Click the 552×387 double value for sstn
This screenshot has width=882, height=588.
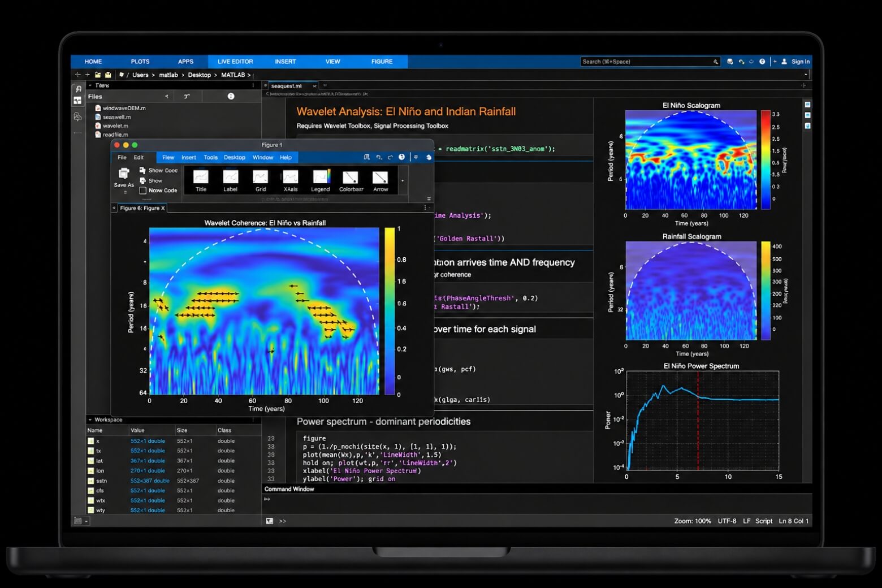150,481
